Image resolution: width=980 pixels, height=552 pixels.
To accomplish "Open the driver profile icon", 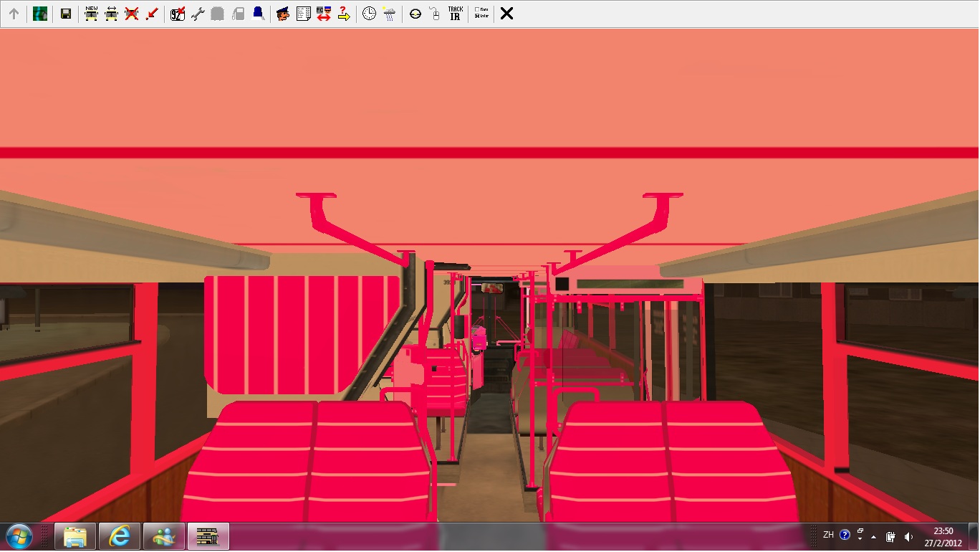I will pos(283,14).
